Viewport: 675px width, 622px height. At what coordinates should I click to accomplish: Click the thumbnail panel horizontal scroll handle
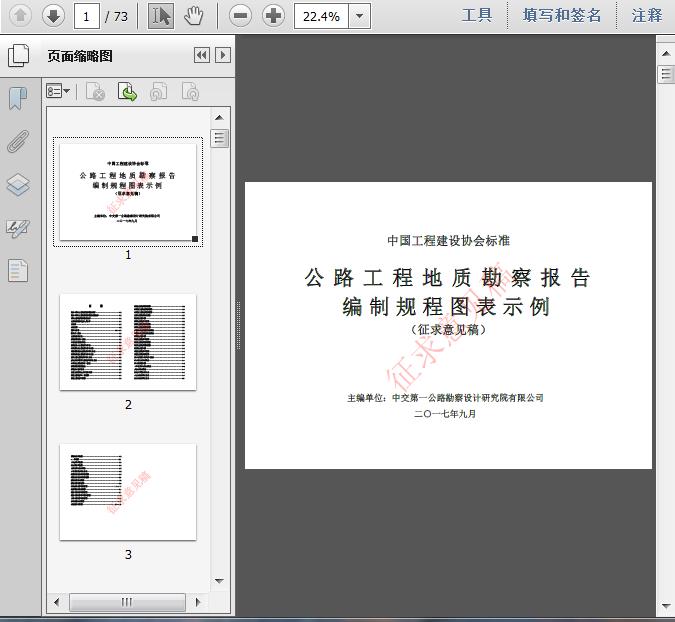click(127, 602)
